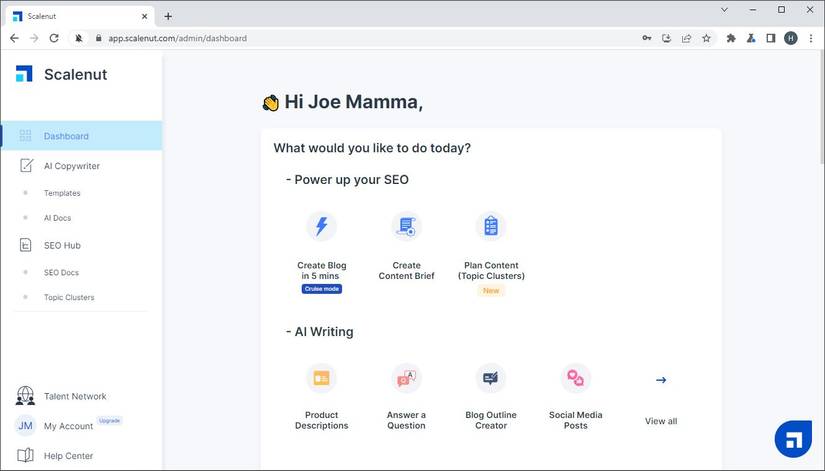Image resolution: width=825 pixels, height=471 pixels.
Task: Reload the page
Action: [x=54, y=38]
